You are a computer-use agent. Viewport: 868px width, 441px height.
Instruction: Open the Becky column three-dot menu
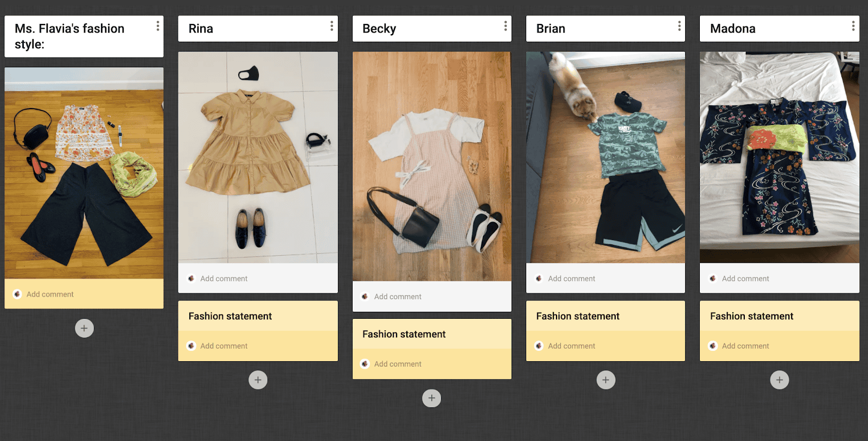tap(505, 26)
